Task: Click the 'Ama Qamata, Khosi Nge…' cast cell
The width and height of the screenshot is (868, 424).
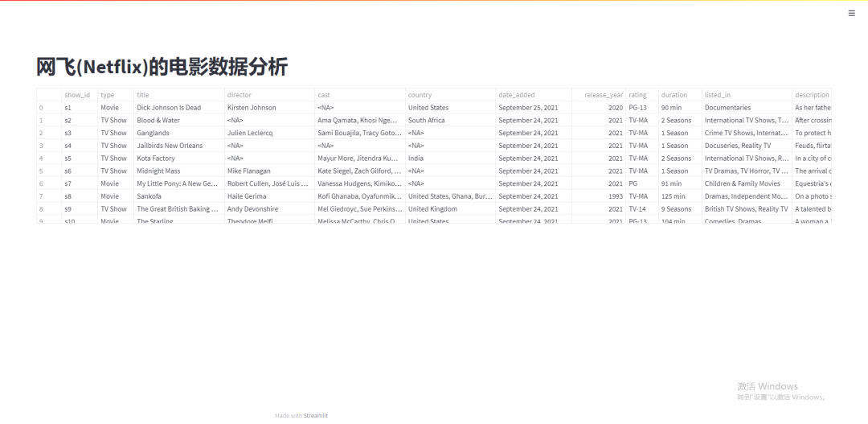Action: (x=360, y=120)
